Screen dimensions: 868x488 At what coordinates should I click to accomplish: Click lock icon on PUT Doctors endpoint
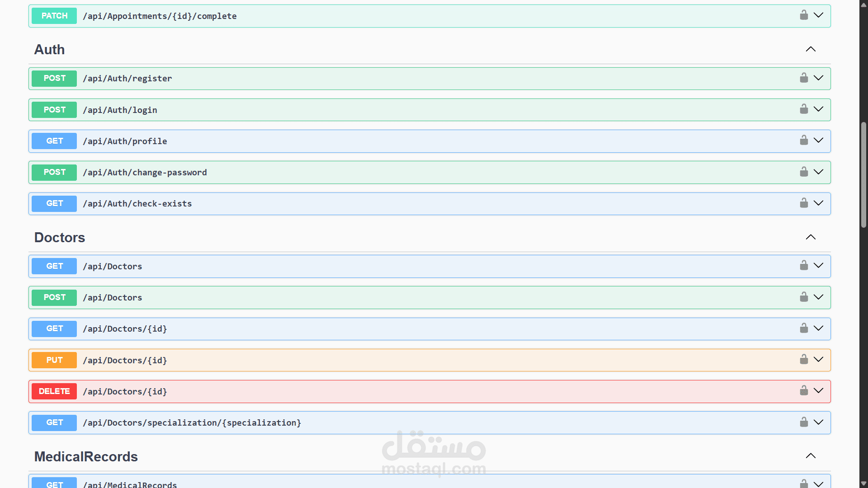[804, 360]
